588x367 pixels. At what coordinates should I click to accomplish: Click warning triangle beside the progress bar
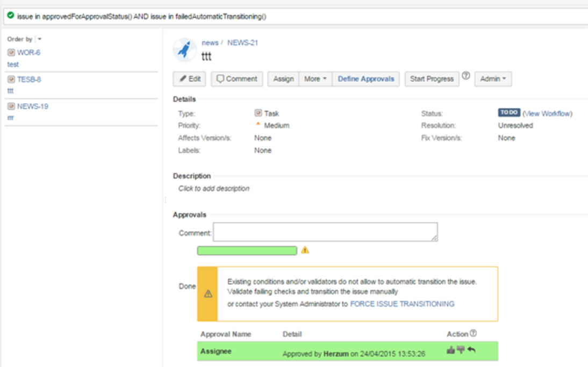(305, 250)
